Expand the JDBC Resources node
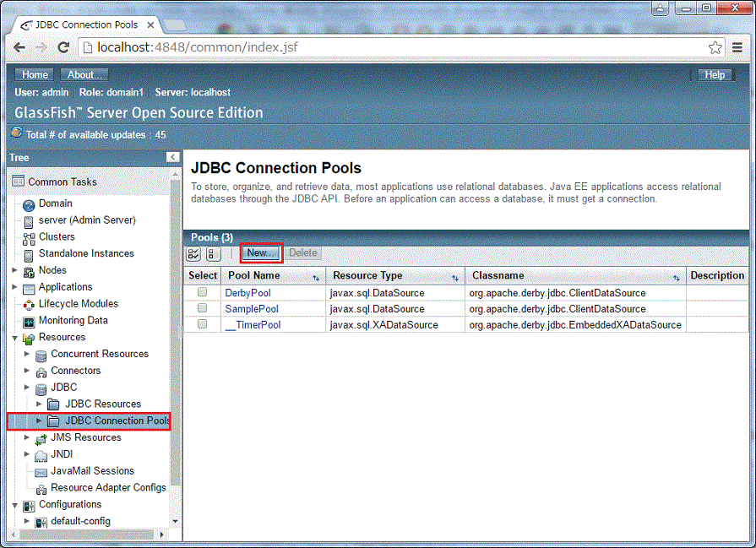This screenshot has height=548, width=756. click(39, 404)
